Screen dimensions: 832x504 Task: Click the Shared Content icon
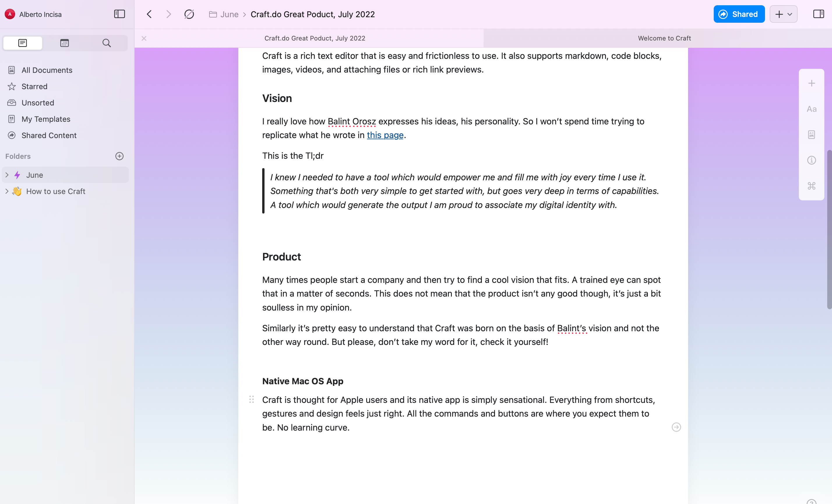tap(11, 135)
